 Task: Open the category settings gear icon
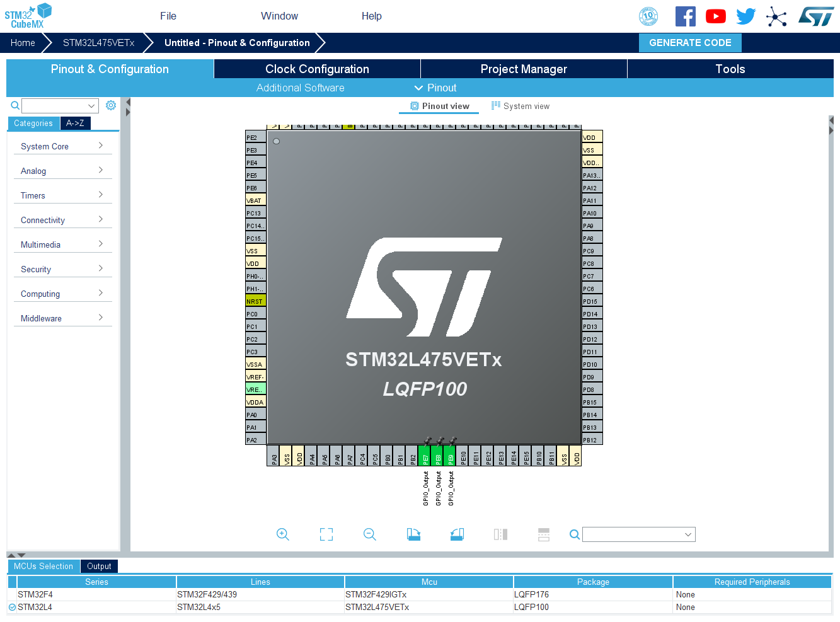[111, 105]
